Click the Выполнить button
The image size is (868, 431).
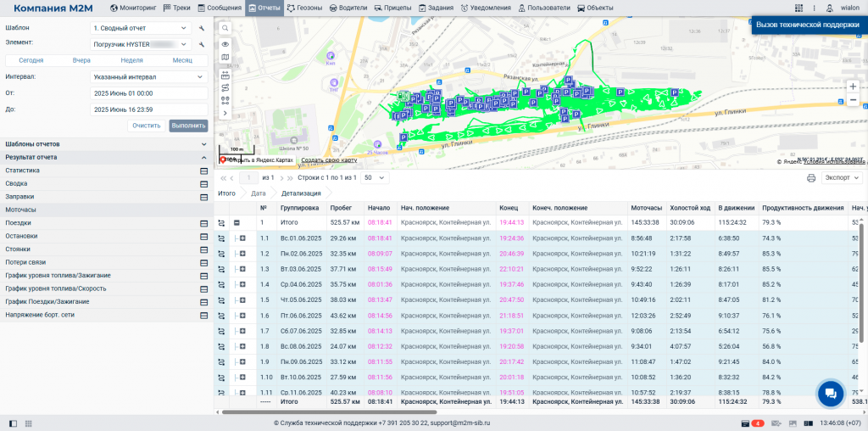coord(189,126)
